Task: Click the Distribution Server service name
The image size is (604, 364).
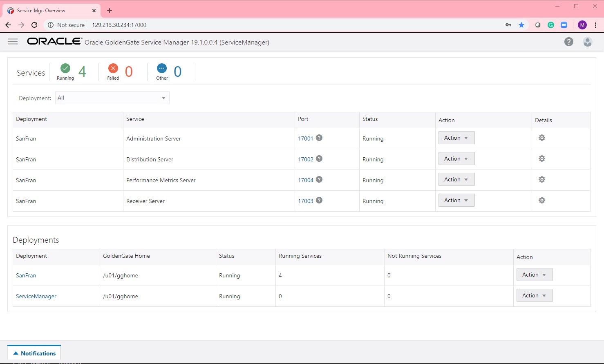Action: 150,159
